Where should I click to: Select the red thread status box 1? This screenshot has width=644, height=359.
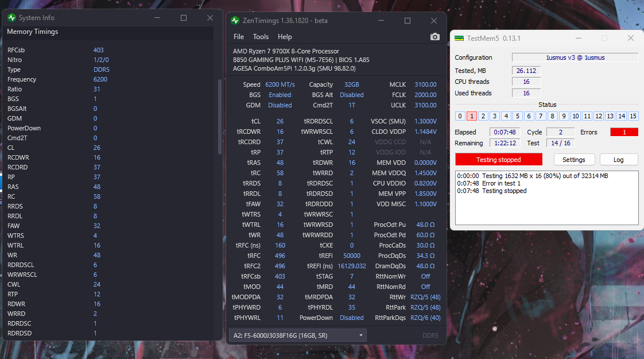(x=471, y=116)
